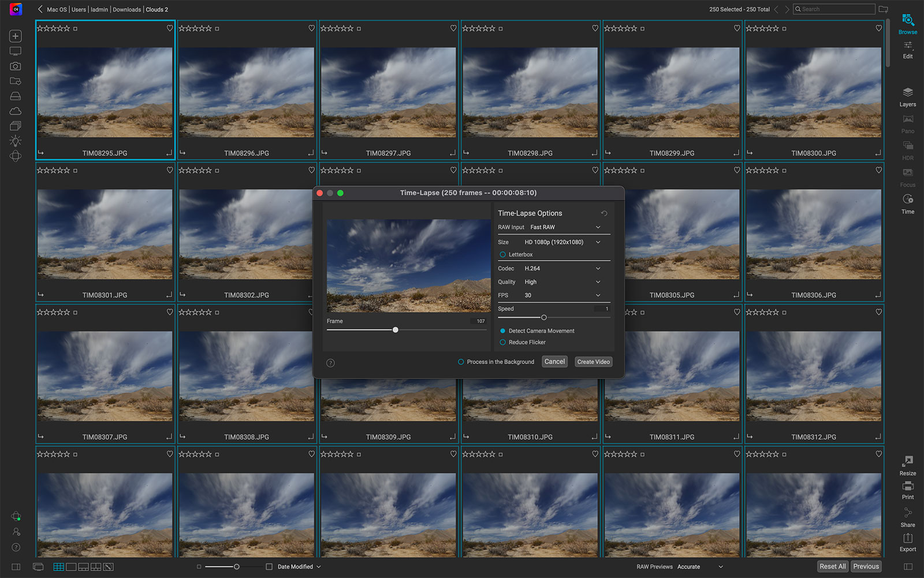Select the Time-lapse icon in sidebar

click(x=907, y=200)
